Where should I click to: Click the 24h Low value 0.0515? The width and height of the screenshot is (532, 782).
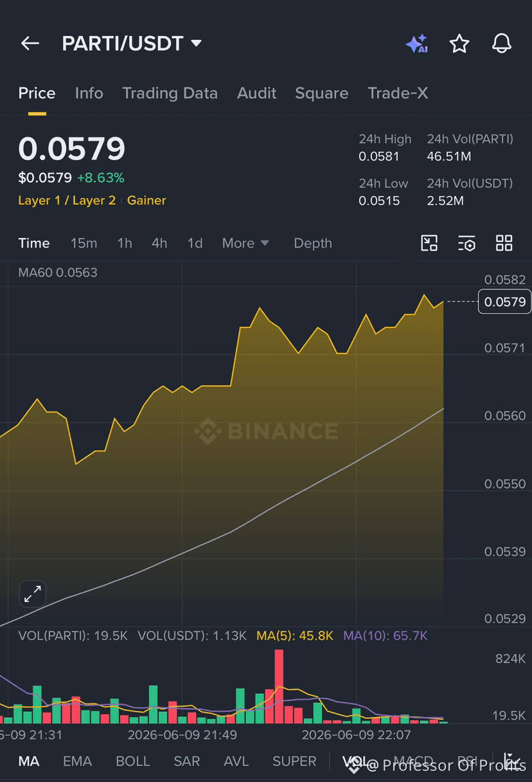[x=379, y=201]
